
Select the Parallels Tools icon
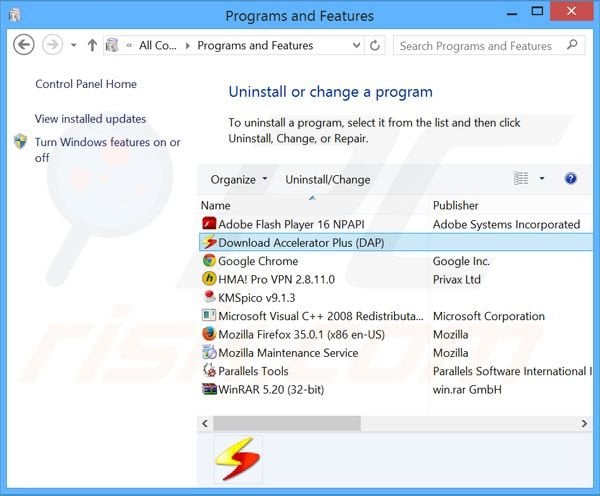pos(209,370)
